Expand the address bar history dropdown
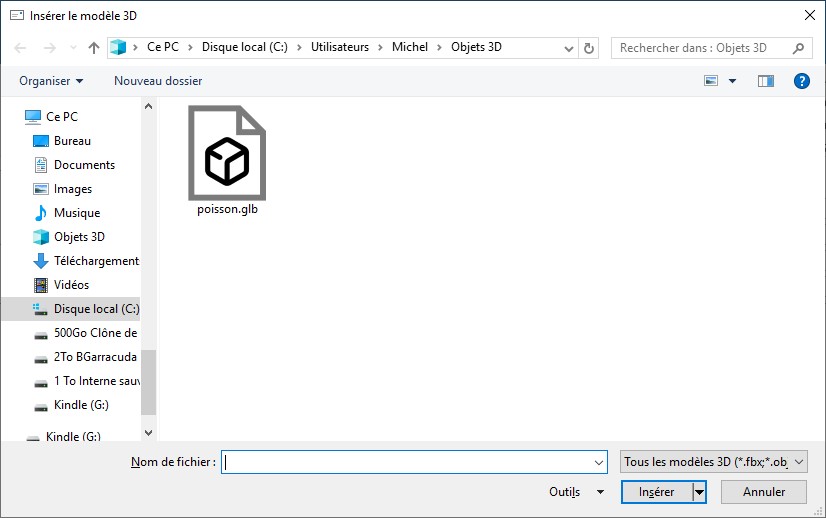The image size is (826, 518). pos(568,48)
